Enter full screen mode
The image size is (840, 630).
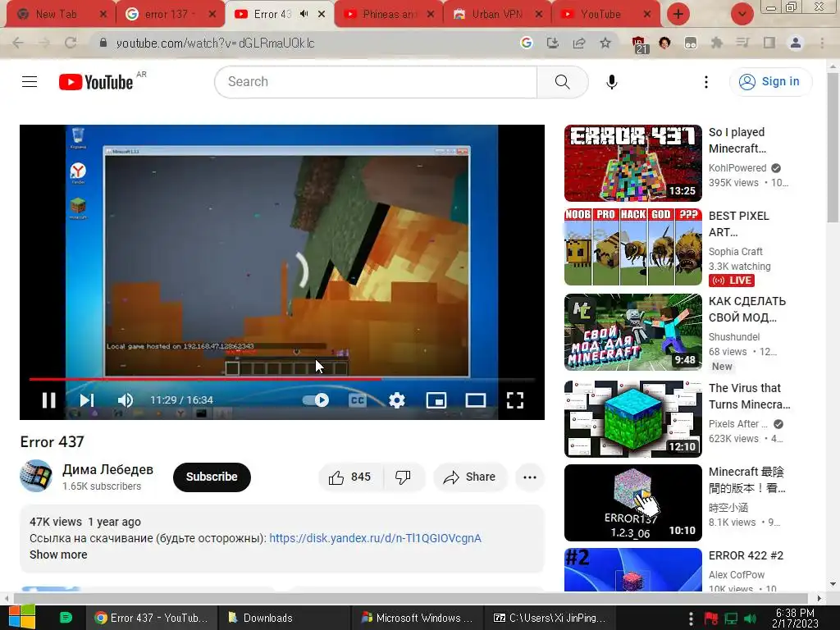515,399
